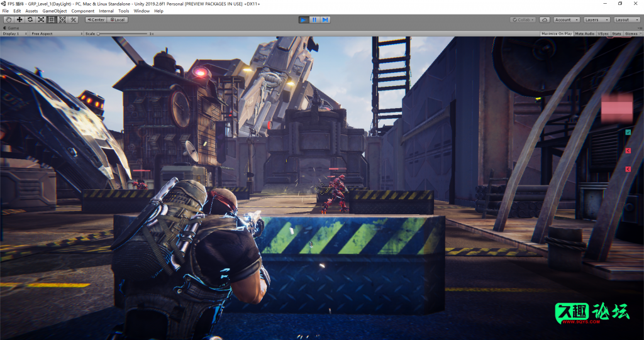Expand the Free Aspect dropdown
This screenshot has height=340, width=644.
(x=55, y=34)
